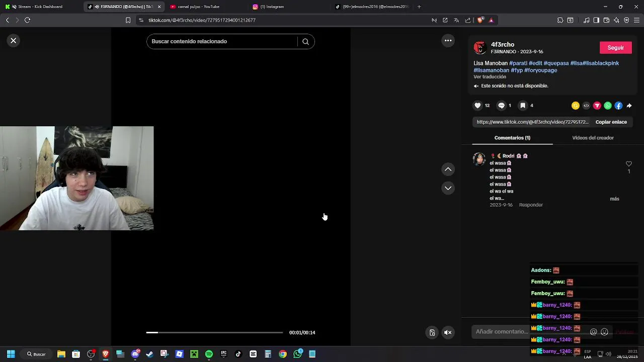Click the page translate icon
The width and height of the screenshot is (644, 362).
tap(456, 20)
